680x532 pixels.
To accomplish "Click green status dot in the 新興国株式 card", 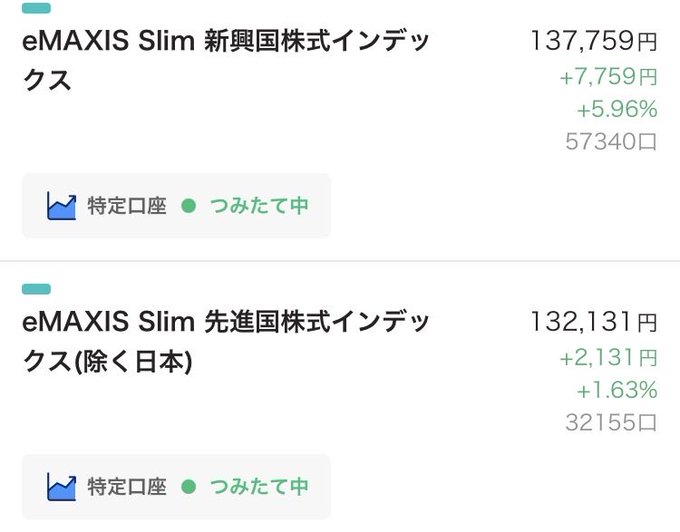I will click(187, 206).
